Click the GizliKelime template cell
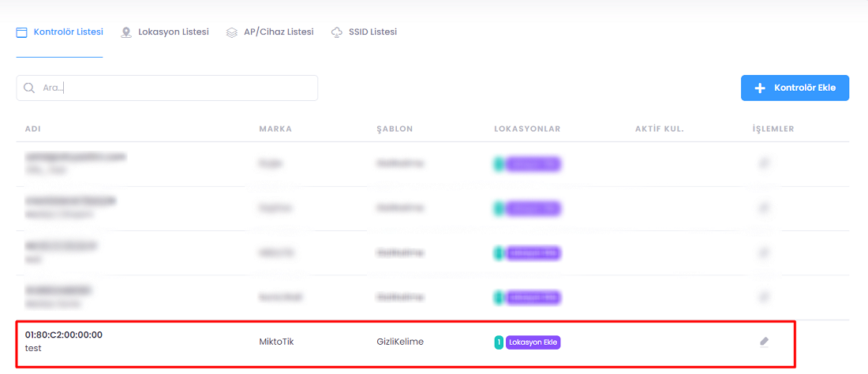The height and width of the screenshot is (374, 868). click(400, 342)
